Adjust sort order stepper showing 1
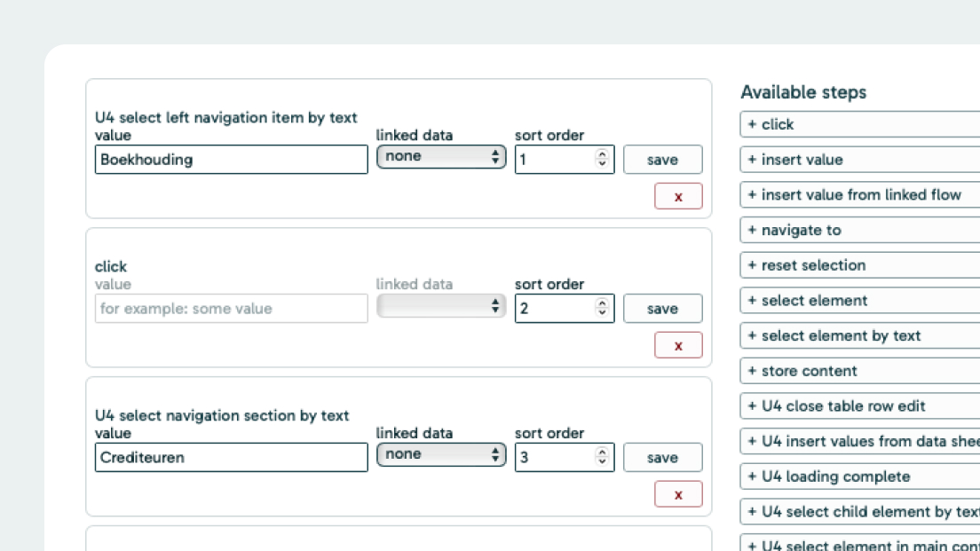 (x=603, y=160)
